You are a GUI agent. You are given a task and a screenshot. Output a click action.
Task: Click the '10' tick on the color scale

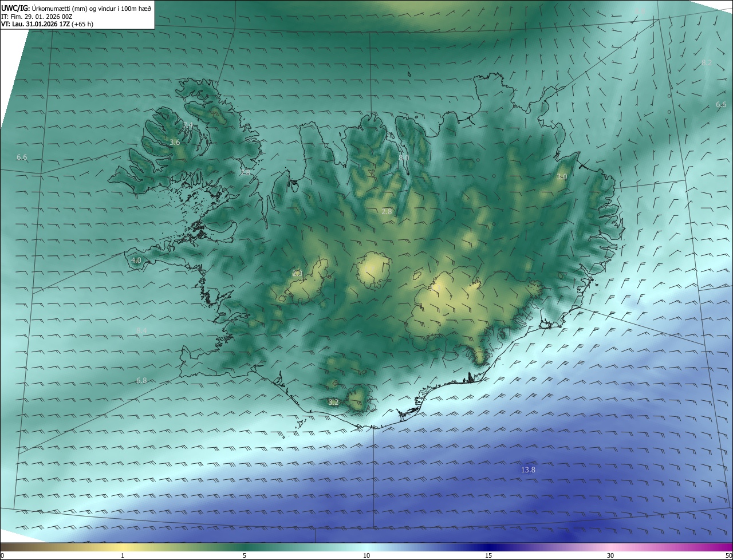point(366,555)
